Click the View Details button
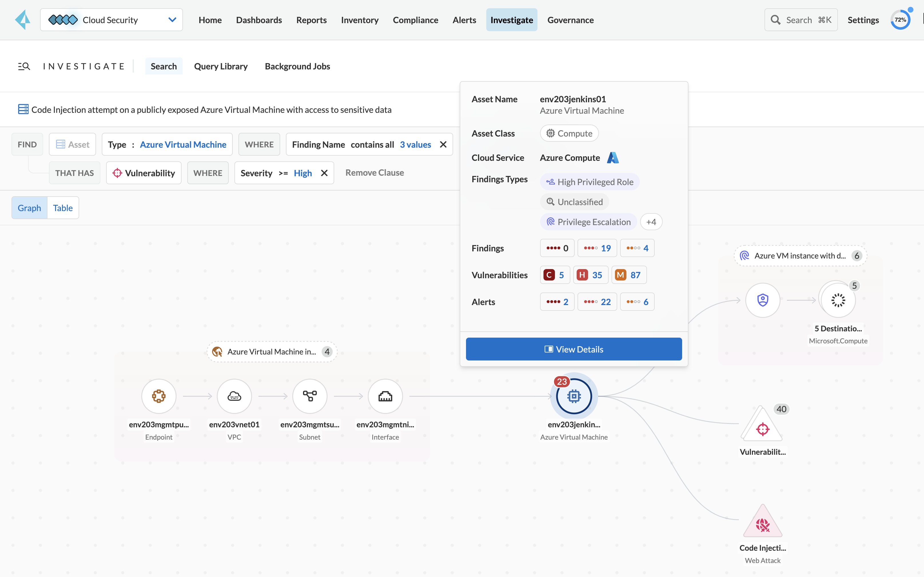 [x=573, y=349]
